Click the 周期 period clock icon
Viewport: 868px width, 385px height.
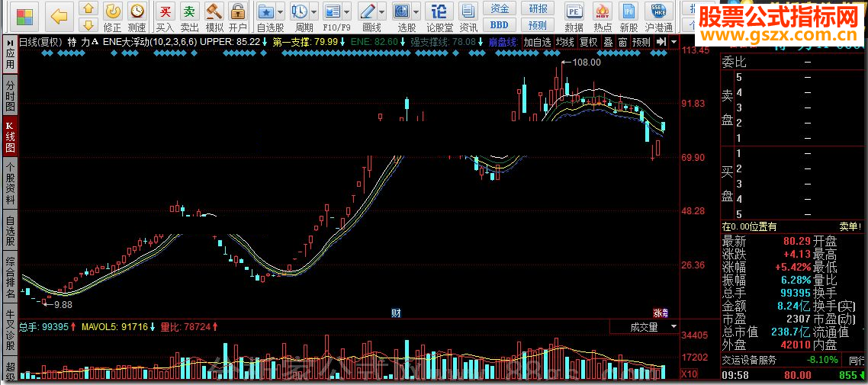tap(300, 11)
